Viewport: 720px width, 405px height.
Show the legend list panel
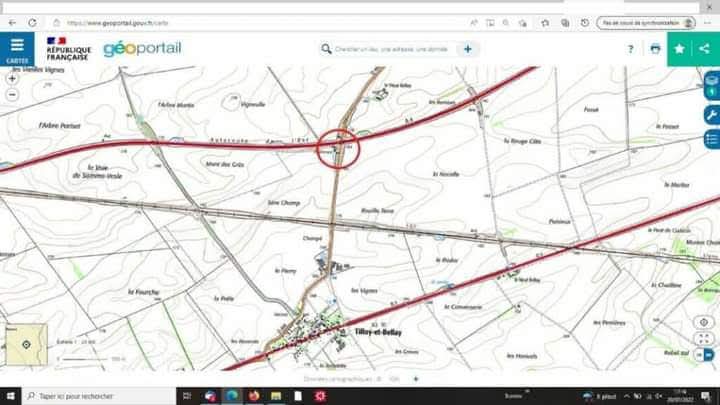(x=712, y=139)
